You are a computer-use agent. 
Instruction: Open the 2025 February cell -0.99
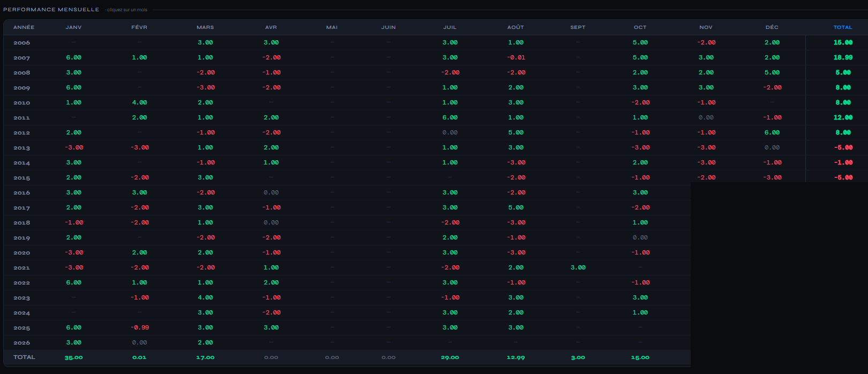pyautogui.click(x=139, y=327)
